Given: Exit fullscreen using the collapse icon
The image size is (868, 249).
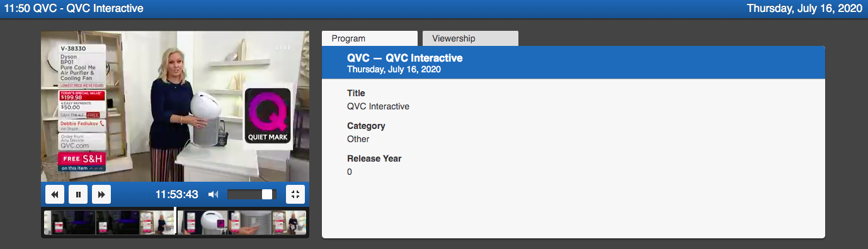Looking at the screenshot, I should (x=295, y=194).
